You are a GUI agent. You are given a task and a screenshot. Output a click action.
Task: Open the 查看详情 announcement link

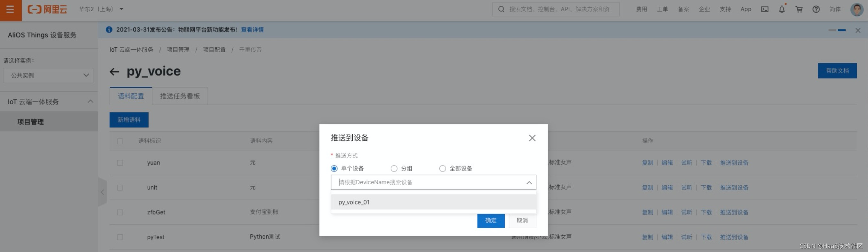coord(252,30)
